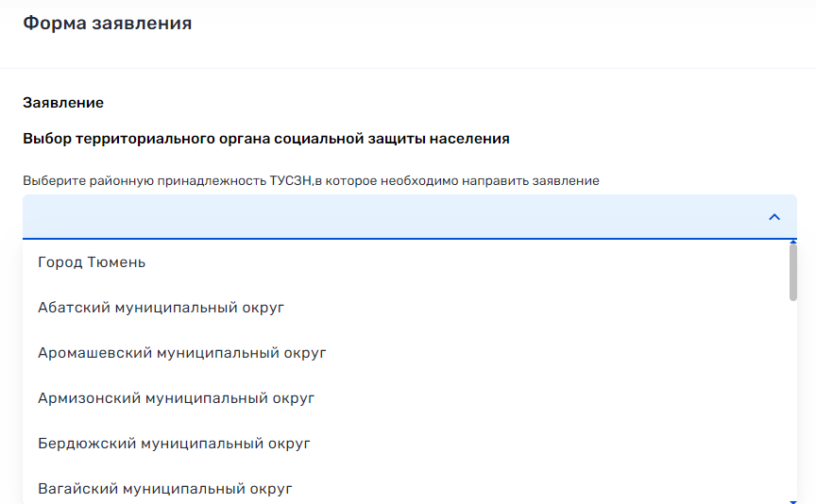Viewport: 816px width, 504px height.
Task: Select Город Тюмень from the list
Action: pos(92,262)
